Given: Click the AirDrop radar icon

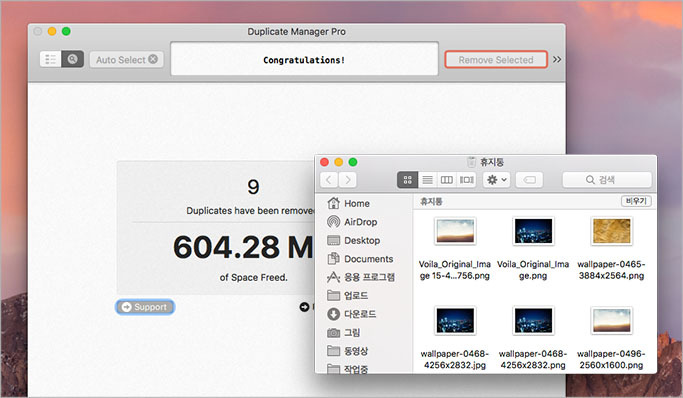Looking at the screenshot, I should tap(334, 222).
